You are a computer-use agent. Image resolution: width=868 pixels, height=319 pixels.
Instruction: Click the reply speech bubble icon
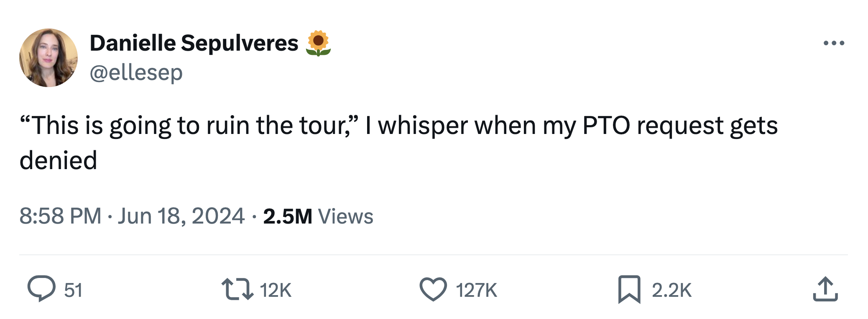41,289
